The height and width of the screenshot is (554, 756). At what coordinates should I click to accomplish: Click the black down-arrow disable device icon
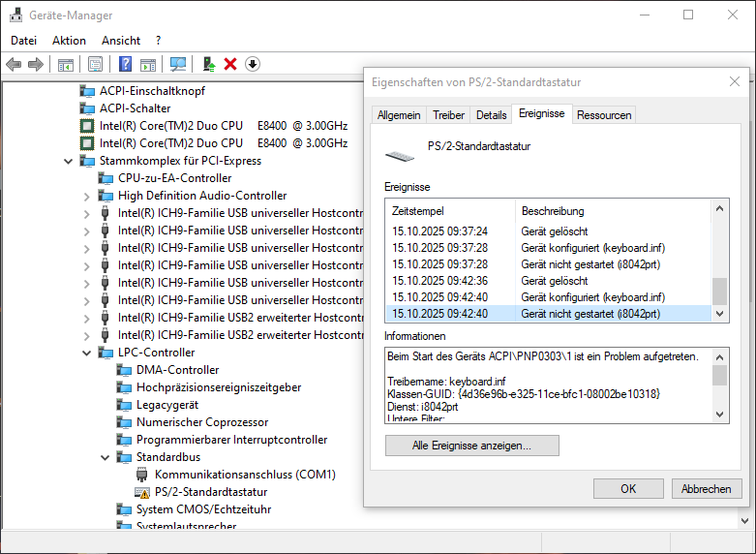(253, 64)
